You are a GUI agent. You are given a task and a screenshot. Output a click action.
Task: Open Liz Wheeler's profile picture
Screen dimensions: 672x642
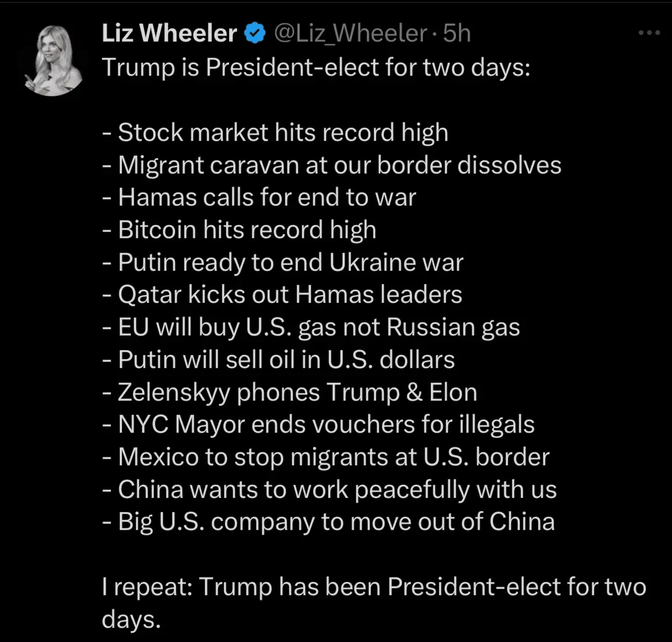53,61
